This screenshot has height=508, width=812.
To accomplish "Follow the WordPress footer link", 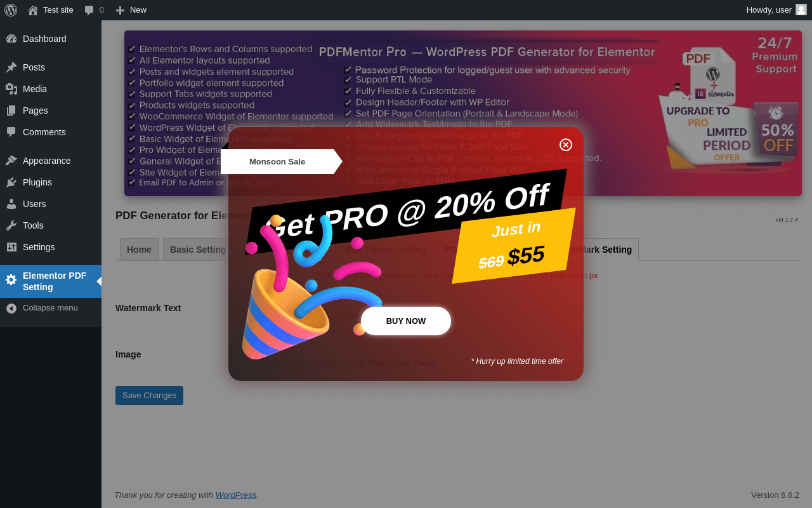I will click(236, 495).
